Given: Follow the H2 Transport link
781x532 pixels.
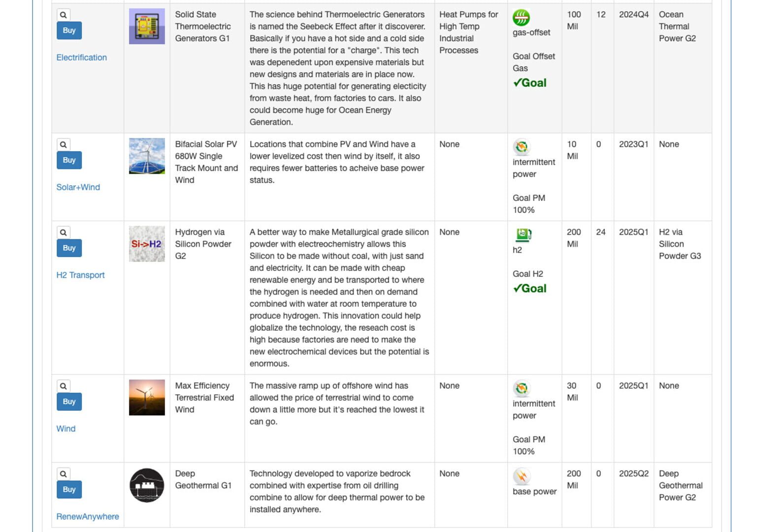Looking at the screenshot, I should [x=80, y=275].
